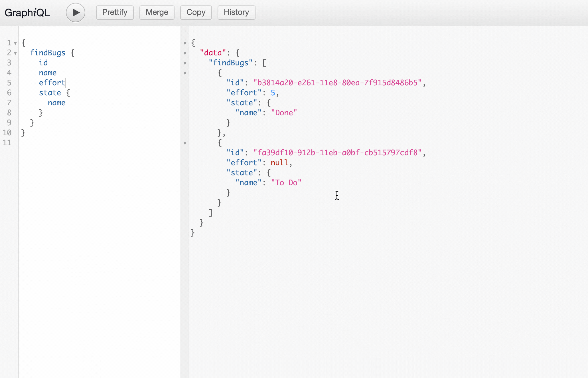Click line number 5 in the gutter

(9, 83)
